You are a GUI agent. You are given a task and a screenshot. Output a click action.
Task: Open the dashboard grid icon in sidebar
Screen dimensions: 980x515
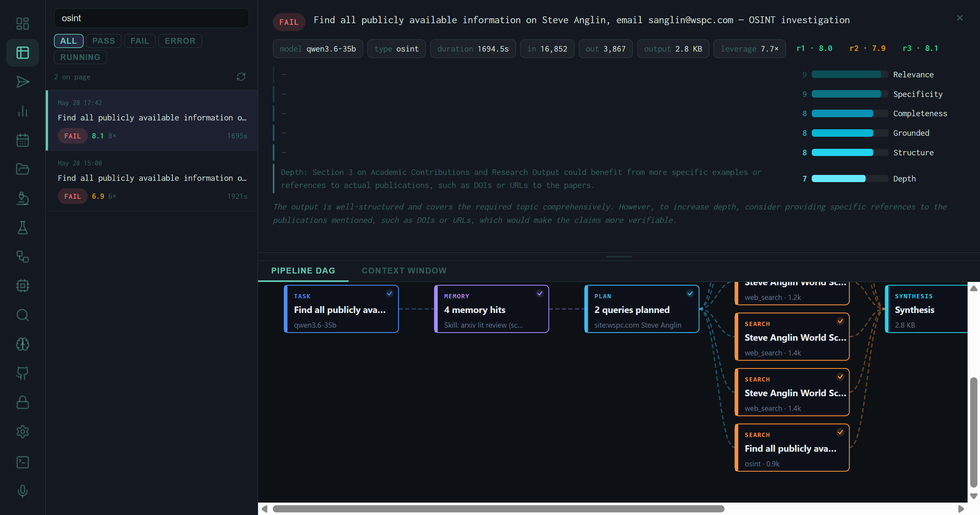[x=23, y=23]
